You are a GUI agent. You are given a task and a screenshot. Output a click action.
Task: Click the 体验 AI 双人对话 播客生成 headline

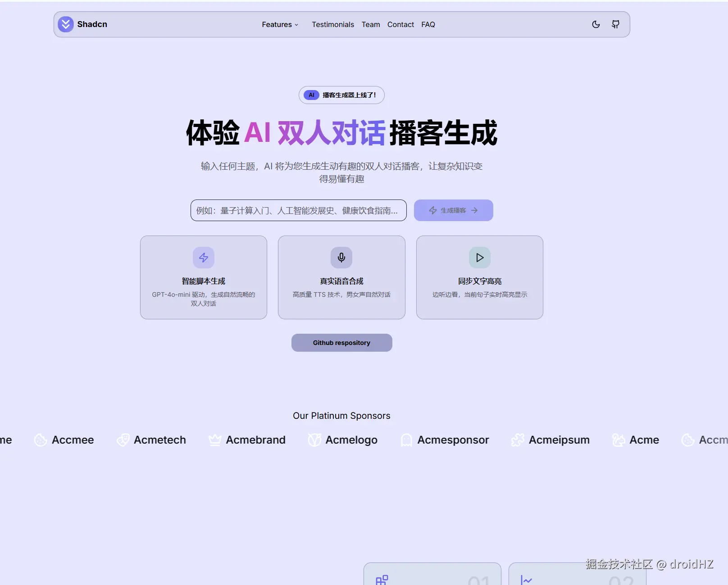[x=341, y=133]
